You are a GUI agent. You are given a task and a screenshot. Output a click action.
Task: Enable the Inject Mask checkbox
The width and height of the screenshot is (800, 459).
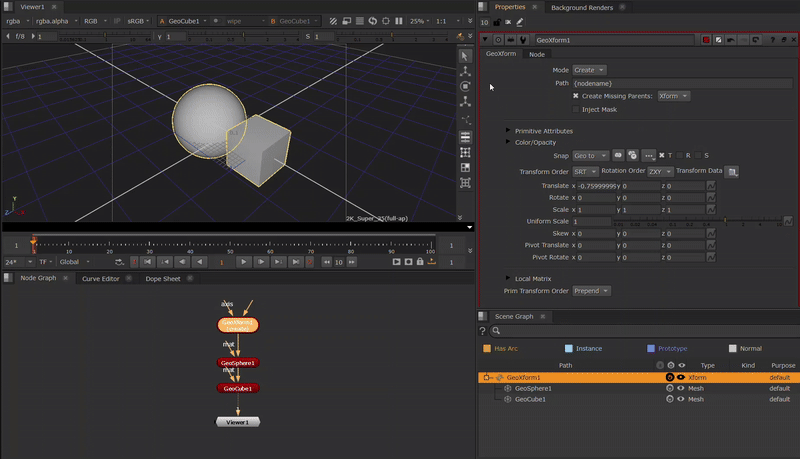[x=576, y=109]
